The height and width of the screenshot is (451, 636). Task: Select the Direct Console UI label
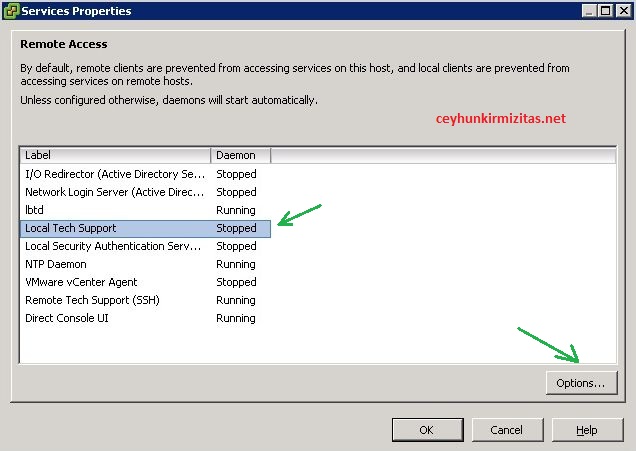click(67, 318)
